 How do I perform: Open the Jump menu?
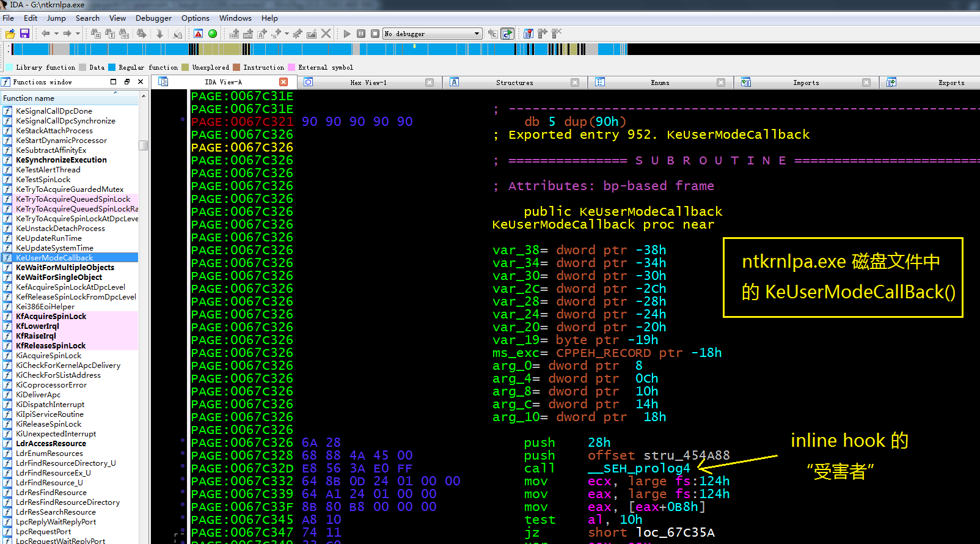pos(56,18)
